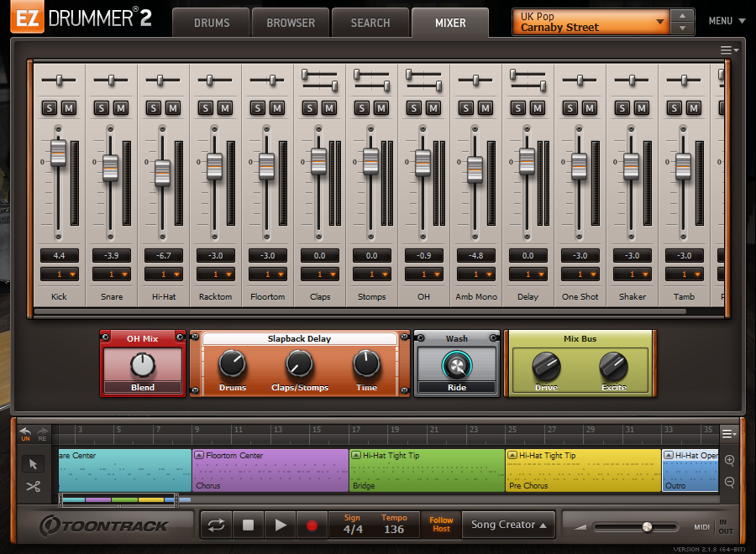Viewport: 756px width, 554px height.
Task: Click the OH Mix Blend knob
Action: pyautogui.click(x=142, y=364)
